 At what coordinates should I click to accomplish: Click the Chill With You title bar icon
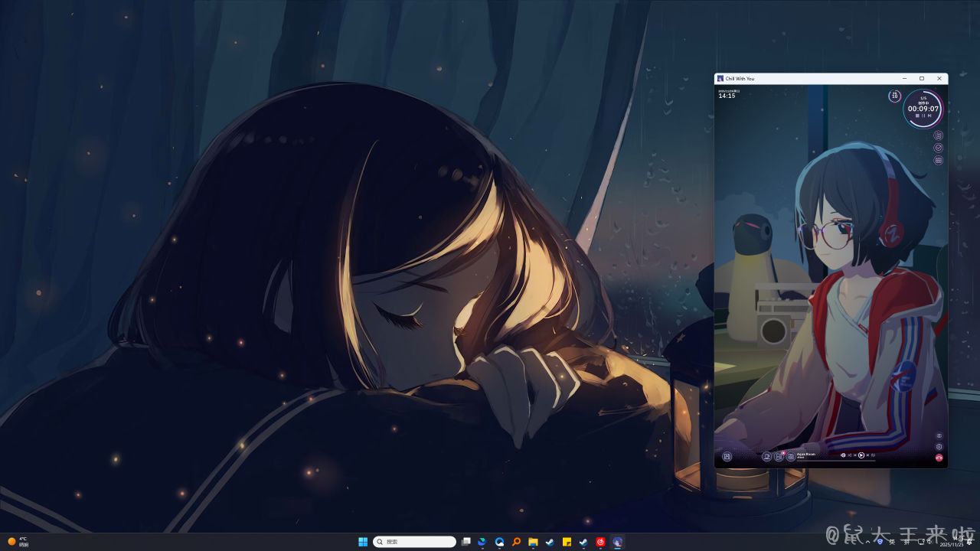tap(720, 78)
